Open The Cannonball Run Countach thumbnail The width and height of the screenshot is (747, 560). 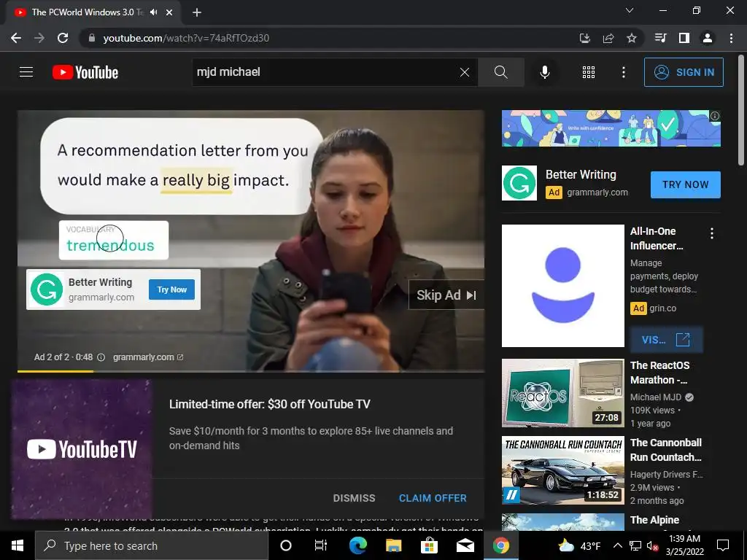(x=563, y=470)
